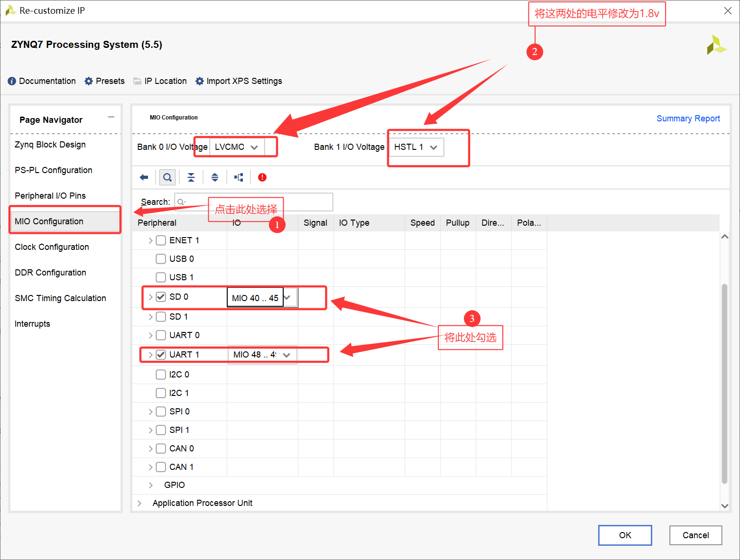
Task: Go to DDR Configuration page
Action: [x=50, y=273]
